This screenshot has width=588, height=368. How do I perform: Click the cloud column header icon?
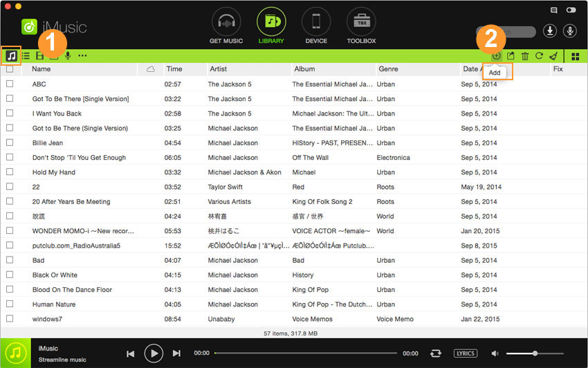[x=150, y=69]
